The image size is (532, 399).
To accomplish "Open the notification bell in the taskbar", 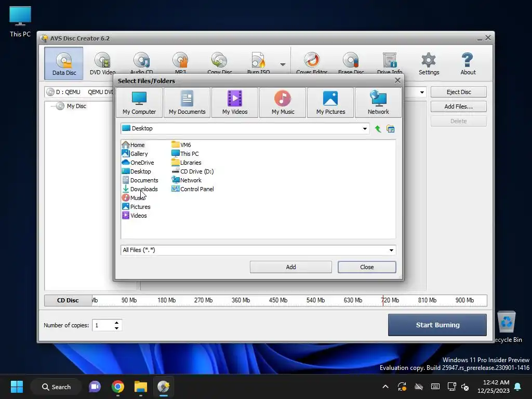I will click(517, 387).
